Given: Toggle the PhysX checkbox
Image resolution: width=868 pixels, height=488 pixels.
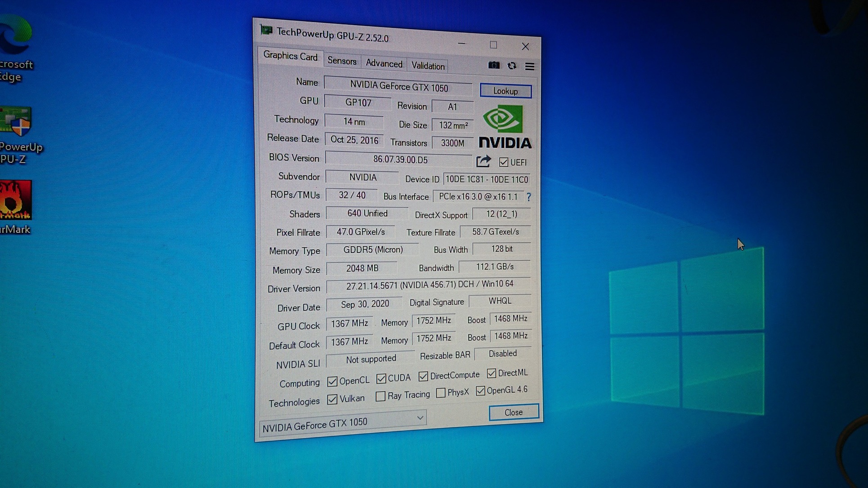Looking at the screenshot, I should [x=441, y=393].
